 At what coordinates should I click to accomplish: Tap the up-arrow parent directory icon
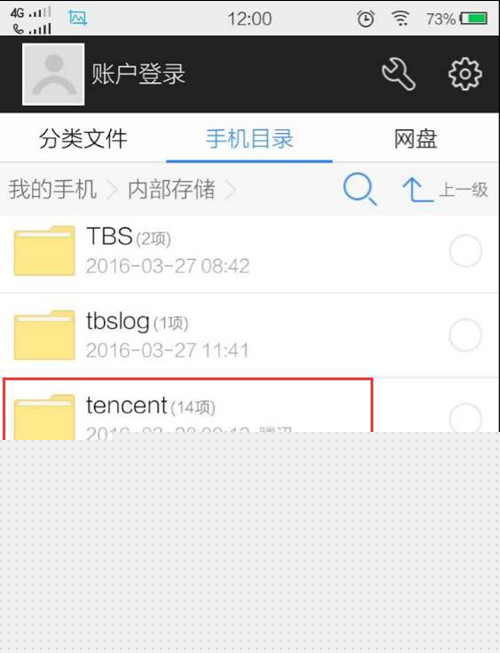point(418,190)
